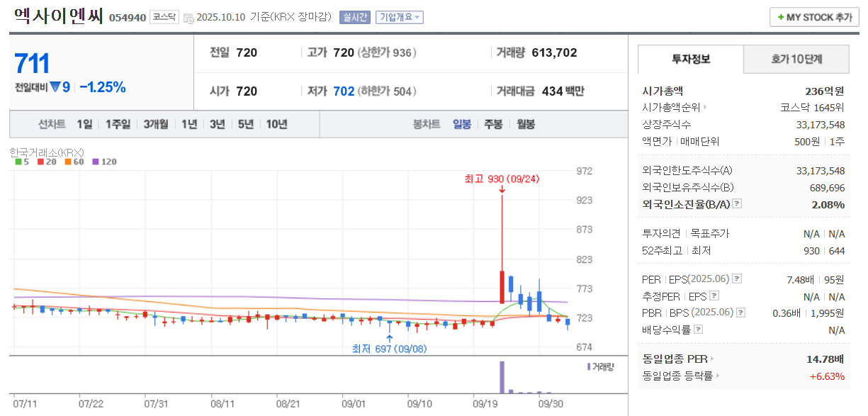This screenshot has width=868, height=416.
Task: Click help icon next to PBR BPS (2025.06)
Action: click(x=740, y=313)
